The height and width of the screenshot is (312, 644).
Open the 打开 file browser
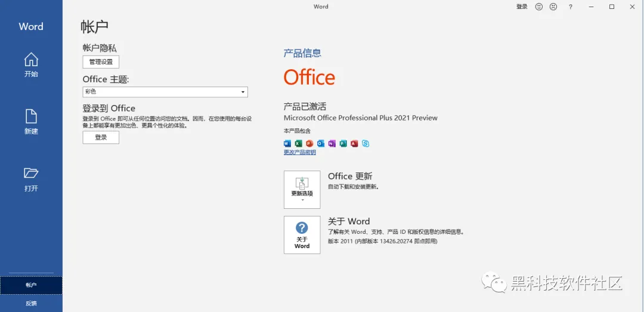coord(31,180)
